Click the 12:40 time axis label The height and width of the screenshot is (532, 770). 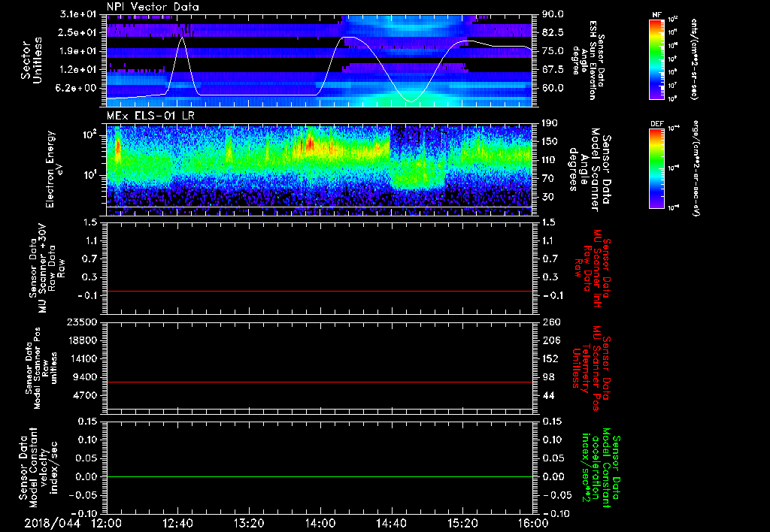pyautogui.click(x=177, y=523)
